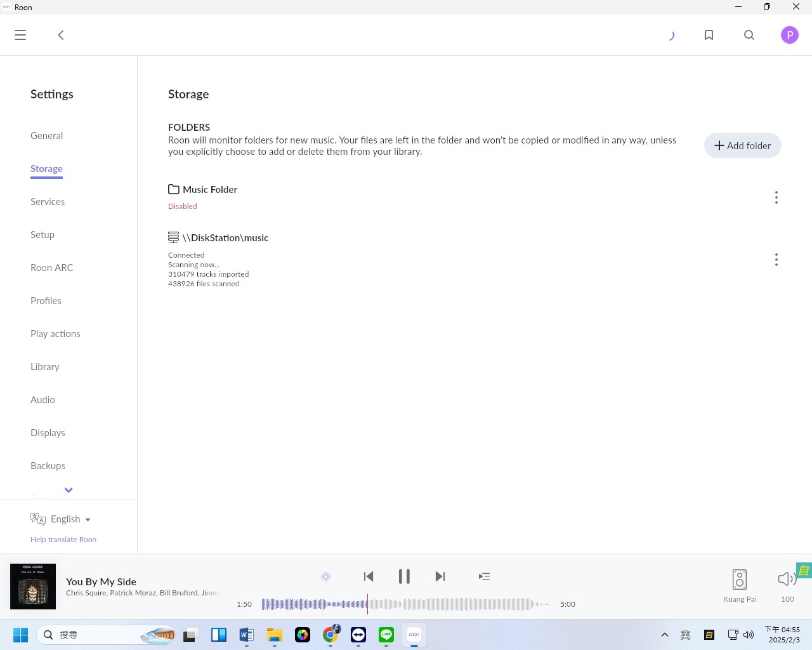812x650 pixels.
Task: Select the Storage settings tab
Action: tap(47, 168)
